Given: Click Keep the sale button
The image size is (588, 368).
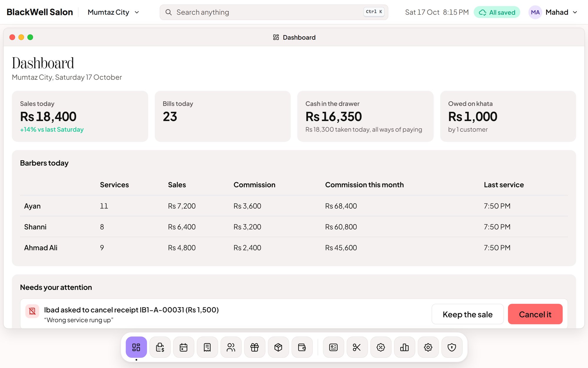Looking at the screenshot, I should [x=467, y=314].
